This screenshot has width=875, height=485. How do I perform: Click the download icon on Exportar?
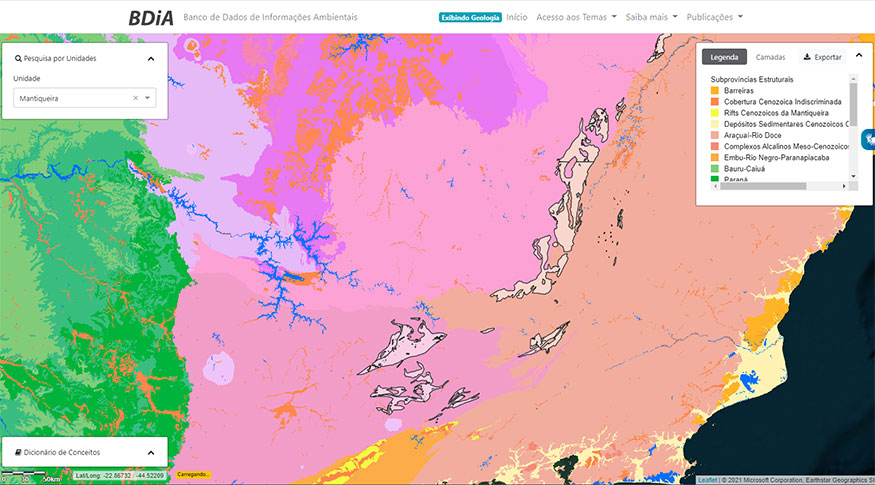coord(807,57)
